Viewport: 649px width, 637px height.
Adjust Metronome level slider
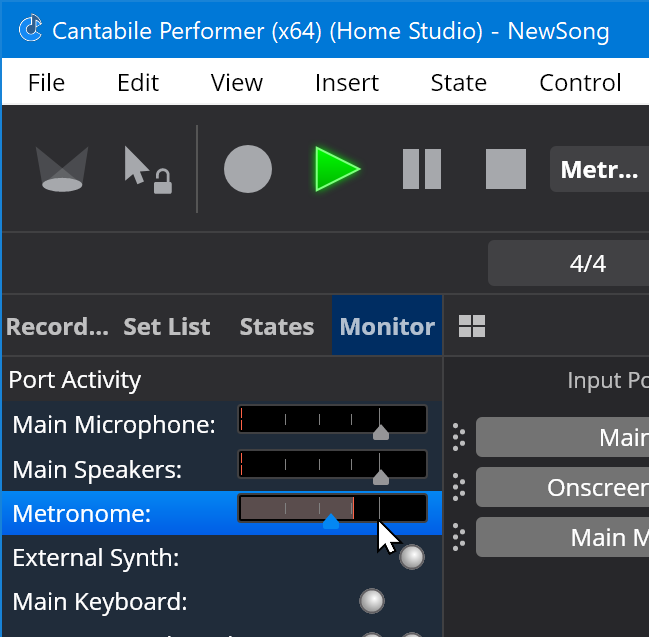pos(331,521)
